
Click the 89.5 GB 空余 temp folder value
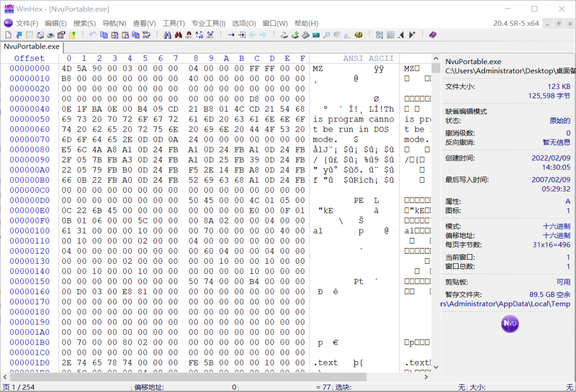pyautogui.click(x=550, y=295)
